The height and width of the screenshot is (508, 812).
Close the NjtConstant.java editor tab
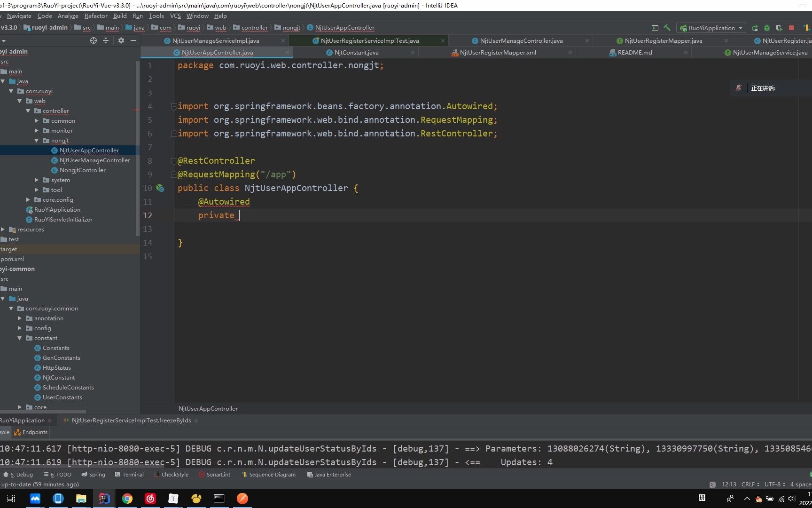tap(413, 53)
